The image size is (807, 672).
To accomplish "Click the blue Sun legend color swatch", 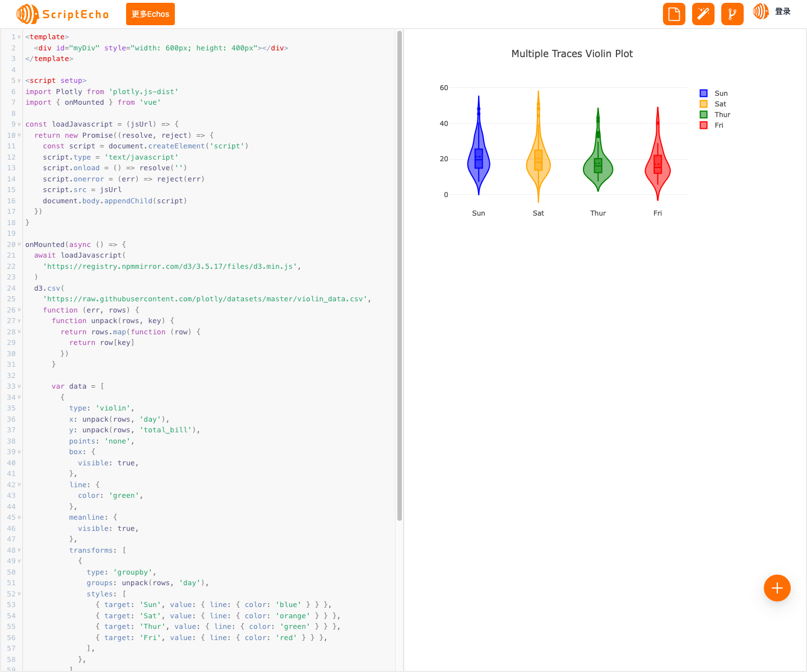I will tap(703, 93).
